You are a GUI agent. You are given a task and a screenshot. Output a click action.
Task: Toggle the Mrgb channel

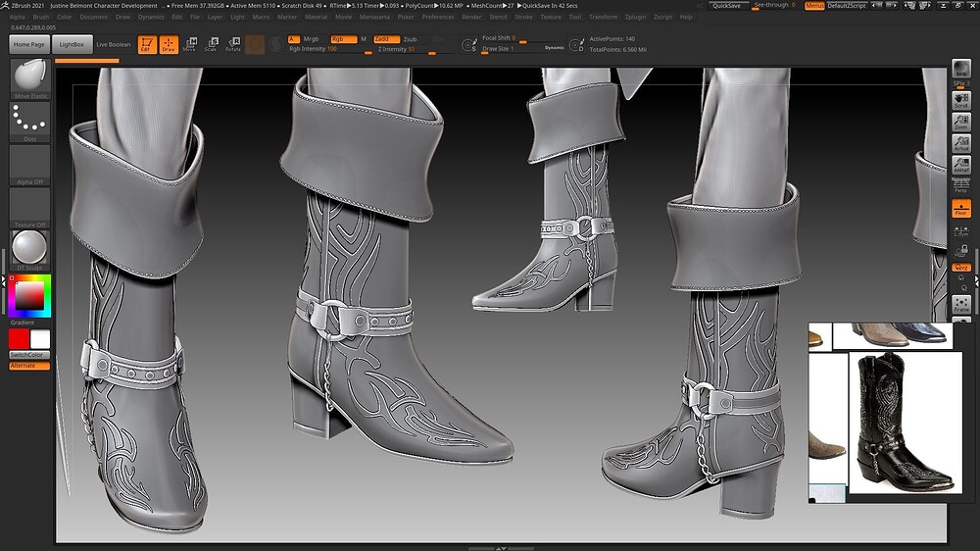312,39
